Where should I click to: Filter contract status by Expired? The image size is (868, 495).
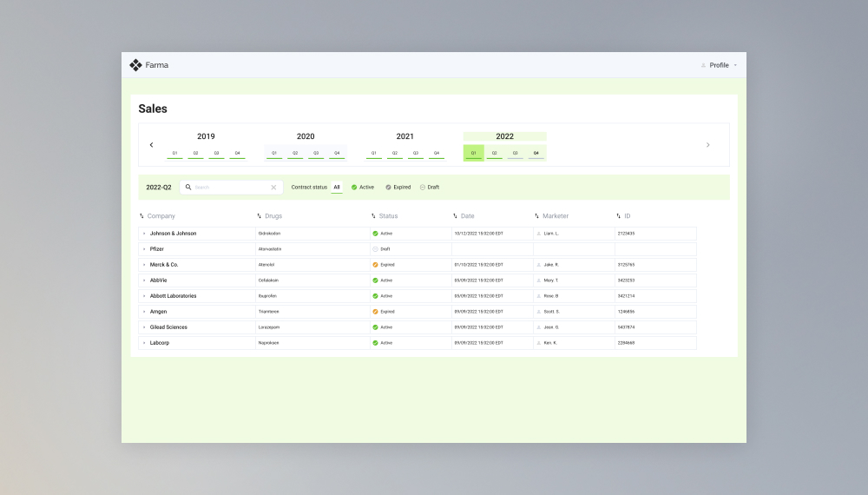(x=398, y=188)
